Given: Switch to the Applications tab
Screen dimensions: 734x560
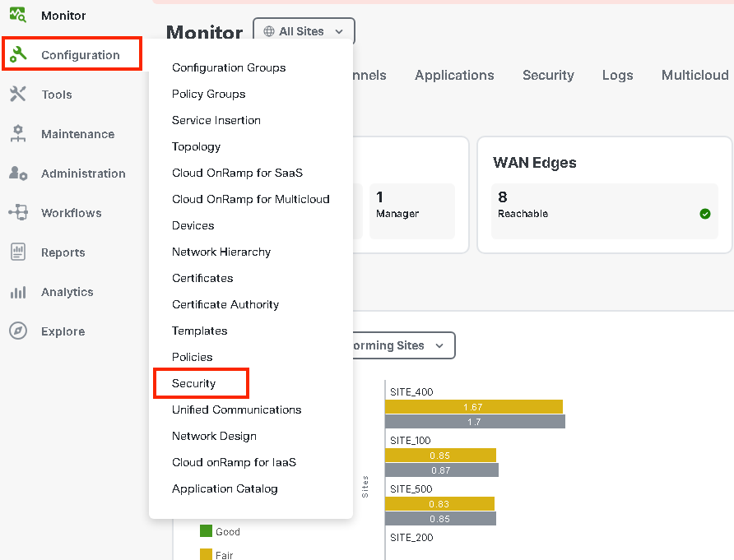Looking at the screenshot, I should tap(454, 76).
